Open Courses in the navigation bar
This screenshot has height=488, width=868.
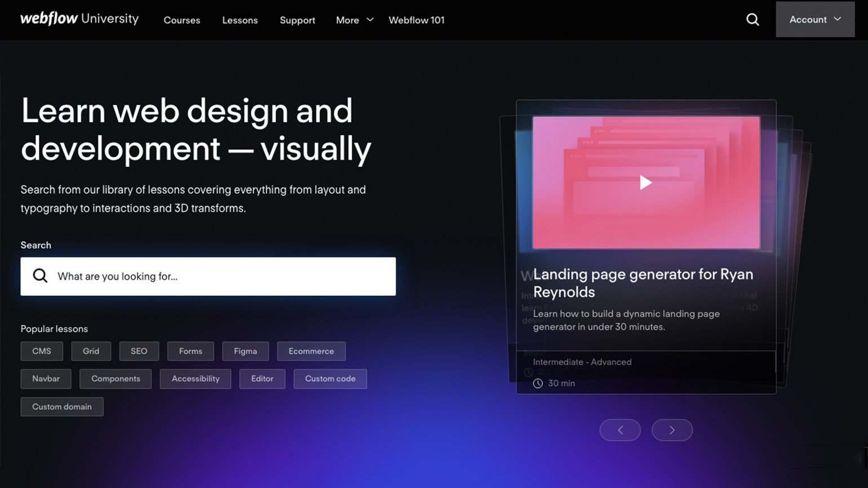pos(181,20)
